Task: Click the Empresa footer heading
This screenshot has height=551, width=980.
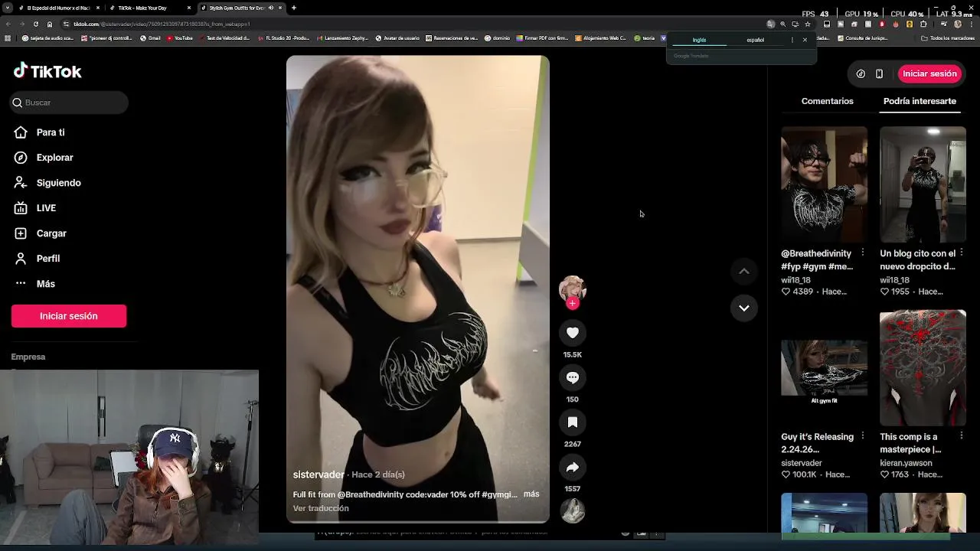Action: pos(28,357)
